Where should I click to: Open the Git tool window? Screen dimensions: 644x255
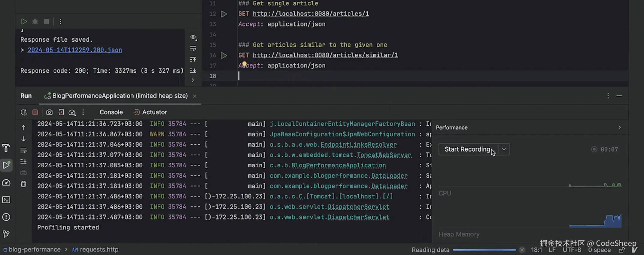[6, 234]
